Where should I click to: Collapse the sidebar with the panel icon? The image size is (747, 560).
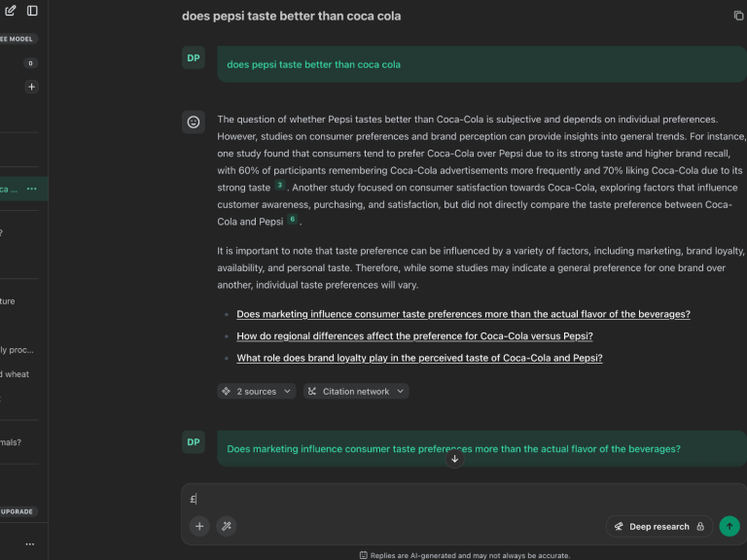click(x=32, y=11)
